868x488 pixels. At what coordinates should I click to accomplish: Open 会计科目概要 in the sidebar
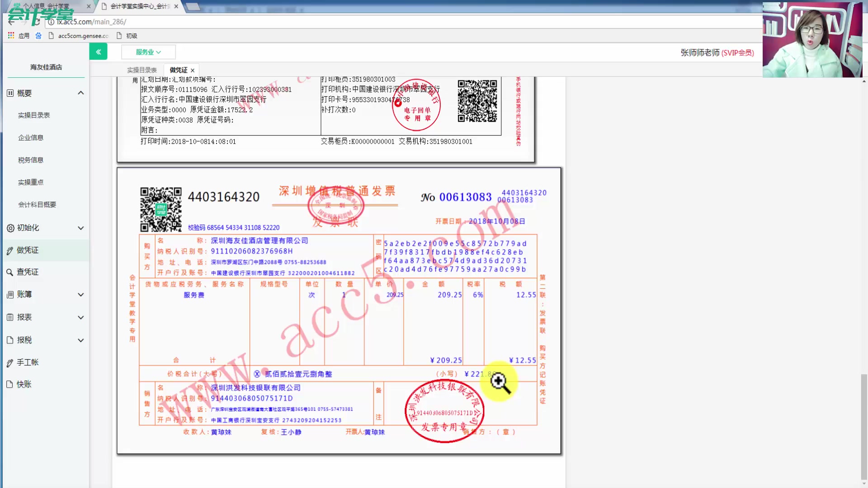pos(37,205)
